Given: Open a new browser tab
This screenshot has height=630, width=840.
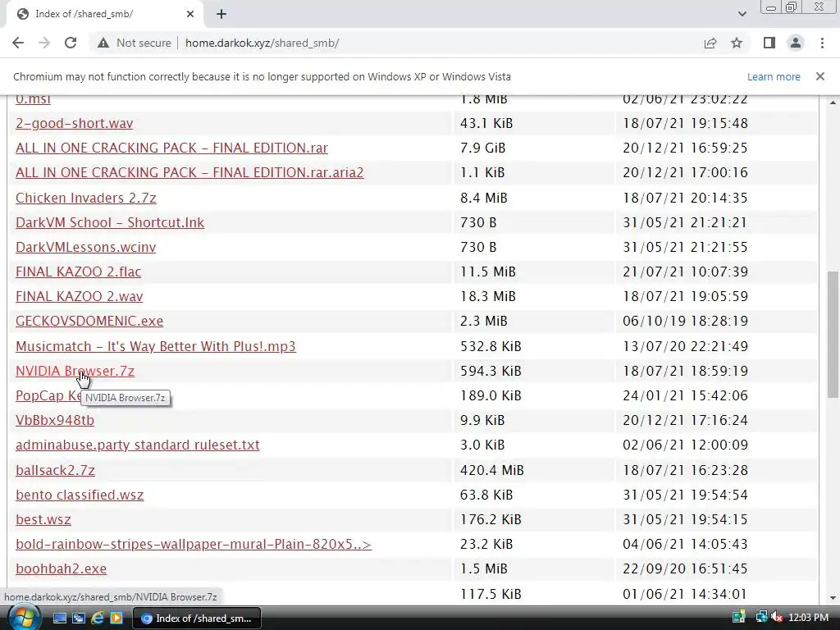Looking at the screenshot, I should pos(221,15).
